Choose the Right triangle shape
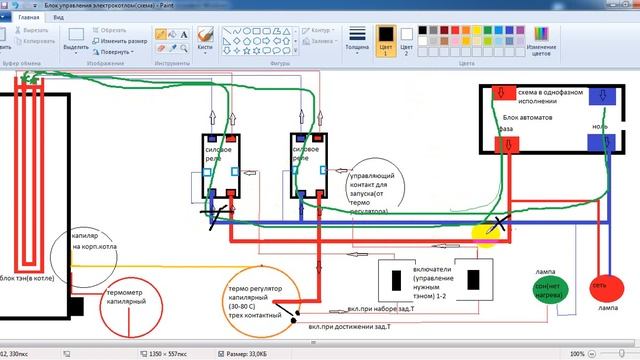The height and width of the screenshot is (360, 640). [227, 41]
